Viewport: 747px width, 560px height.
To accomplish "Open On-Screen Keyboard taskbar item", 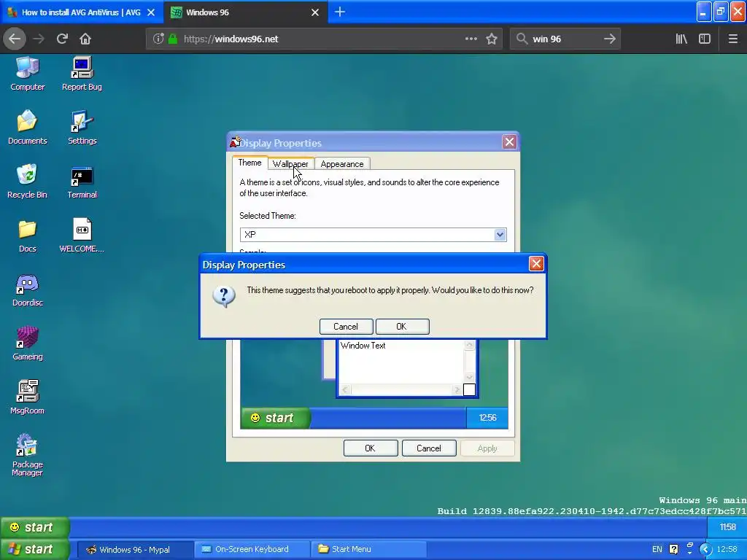I will [252, 549].
